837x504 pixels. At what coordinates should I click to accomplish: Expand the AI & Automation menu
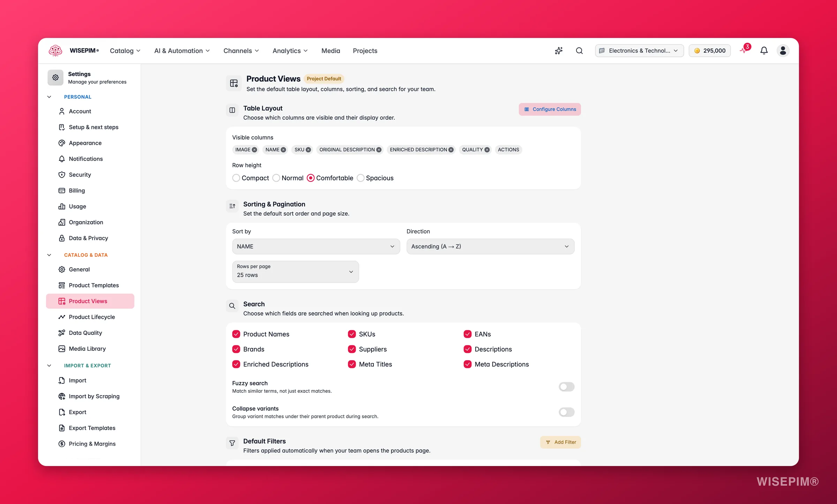[182, 51]
